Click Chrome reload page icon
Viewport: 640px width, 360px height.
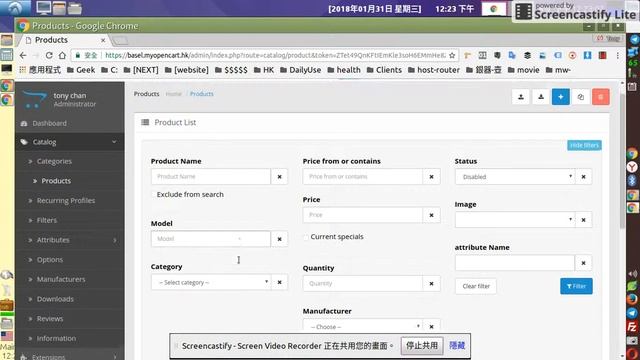click(x=49, y=55)
